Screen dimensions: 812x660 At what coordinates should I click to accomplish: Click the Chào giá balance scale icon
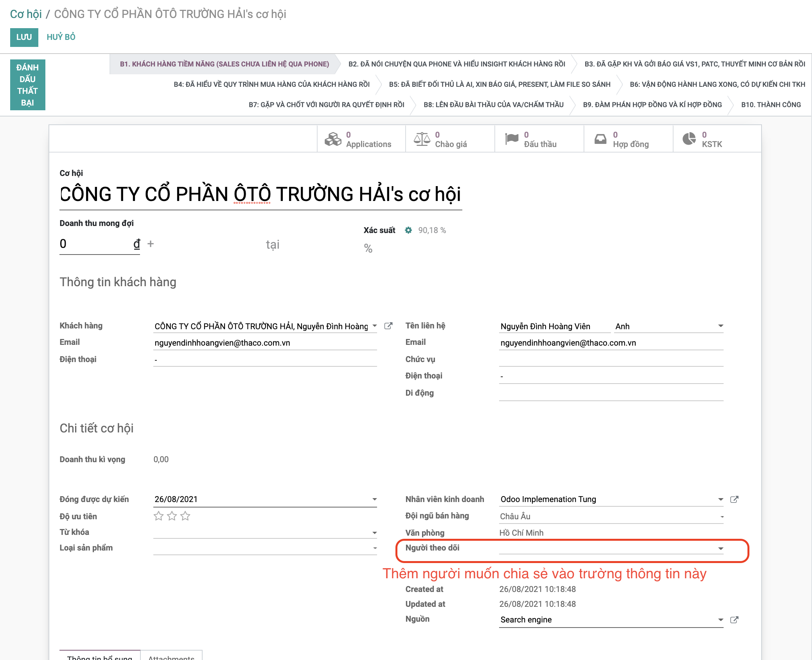click(x=422, y=139)
